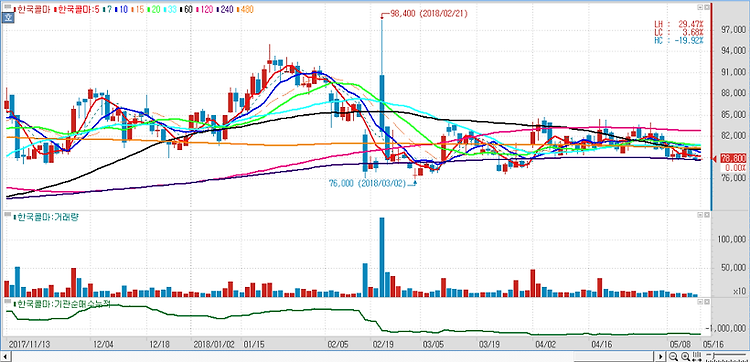Click the zoom slider handle

[x=714, y=356]
